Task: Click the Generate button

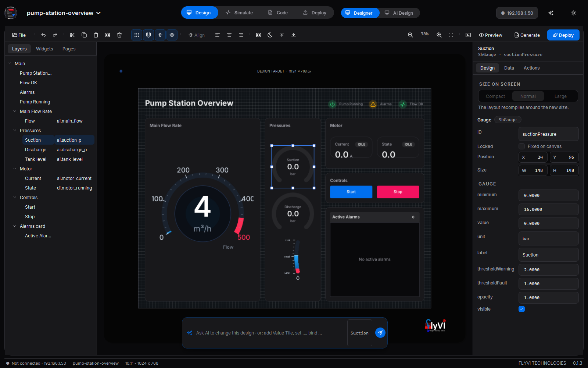Action: [x=527, y=35]
